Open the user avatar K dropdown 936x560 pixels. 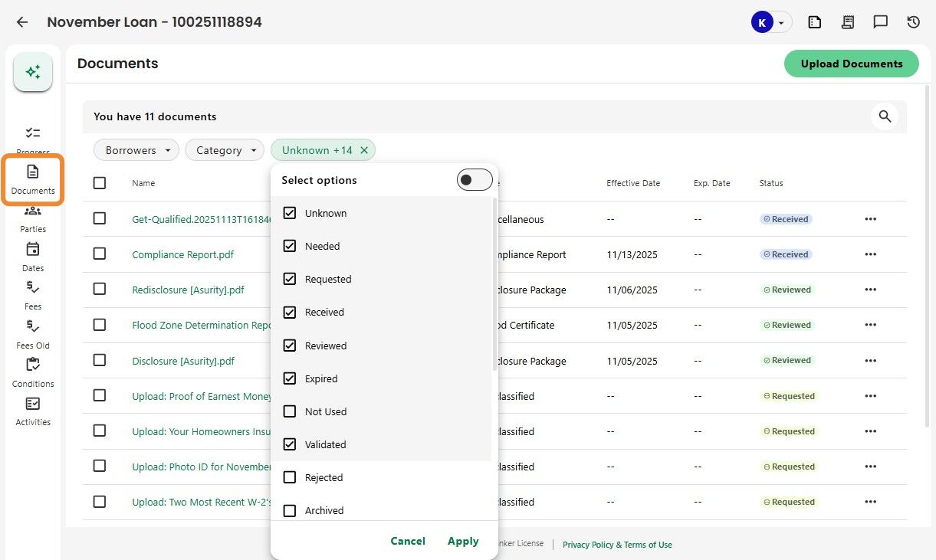click(x=770, y=22)
